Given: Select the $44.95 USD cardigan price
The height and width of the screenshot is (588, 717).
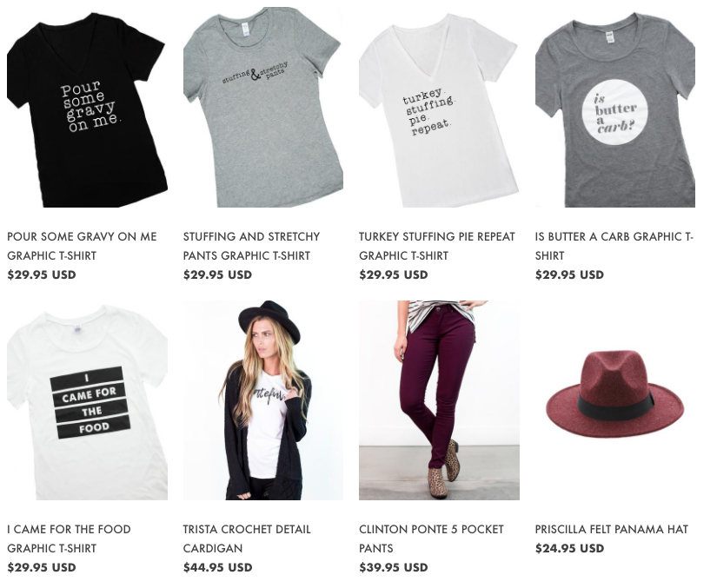Looking at the screenshot, I should tap(217, 567).
